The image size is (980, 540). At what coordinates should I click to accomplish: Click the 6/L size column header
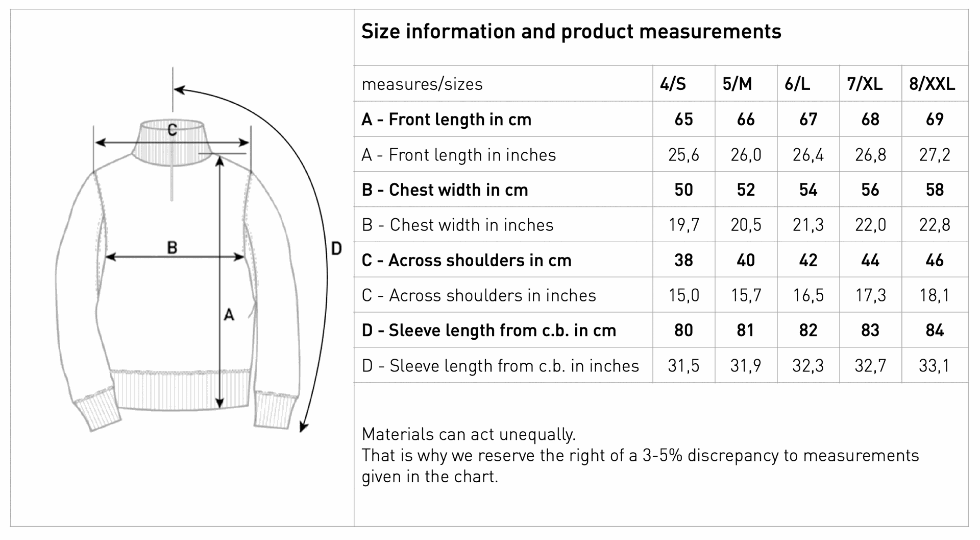(797, 84)
